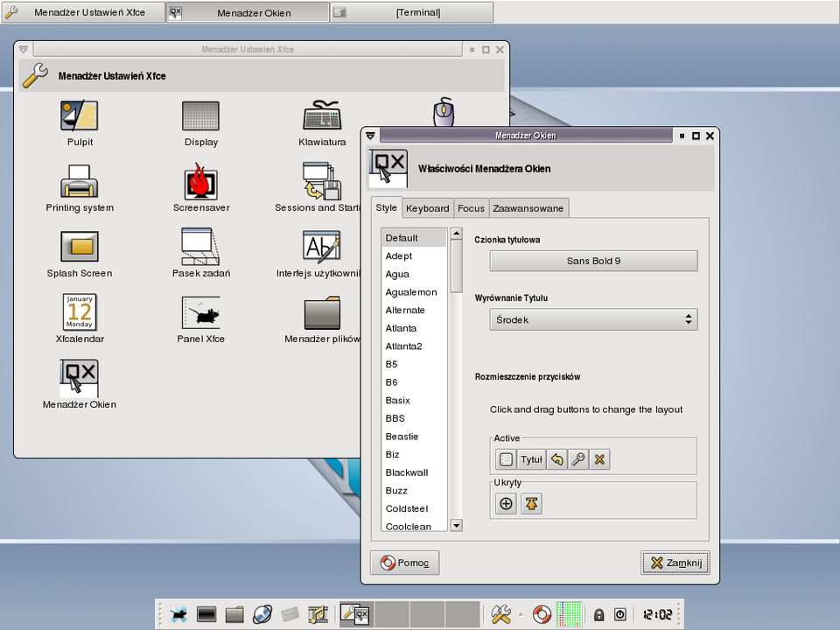Select the Agua theme

[414, 274]
